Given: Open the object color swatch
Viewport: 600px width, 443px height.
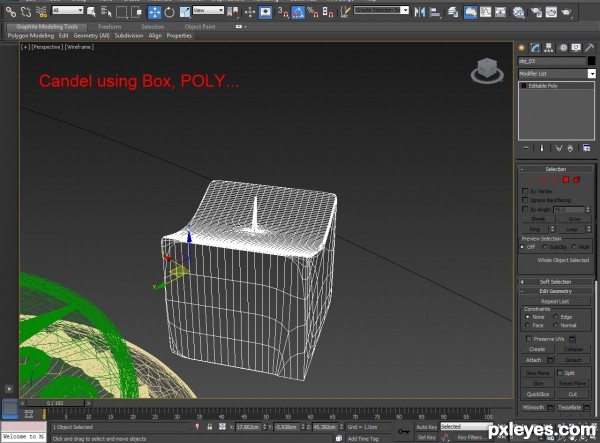Looking at the screenshot, I should click(x=592, y=61).
